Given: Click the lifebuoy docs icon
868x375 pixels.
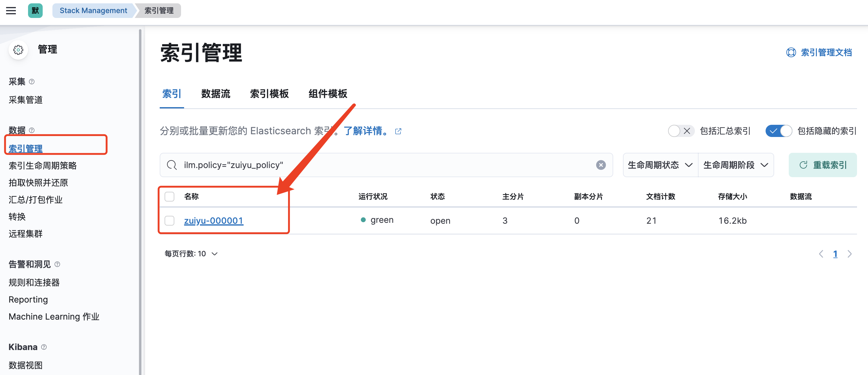Looking at the screenshot, I should [x=791, y=53].
